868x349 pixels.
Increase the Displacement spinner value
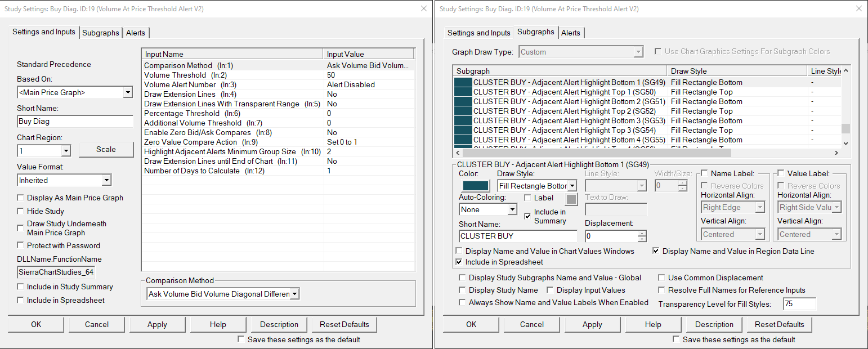(642, 233)
